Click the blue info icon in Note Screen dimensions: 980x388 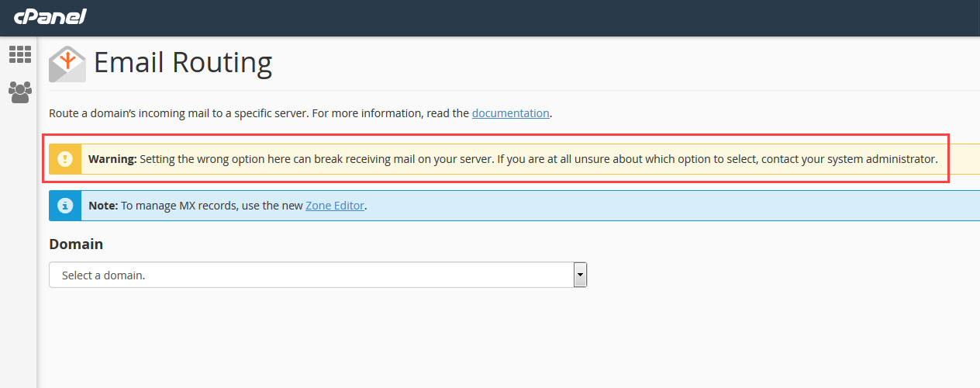pos(65,206)
